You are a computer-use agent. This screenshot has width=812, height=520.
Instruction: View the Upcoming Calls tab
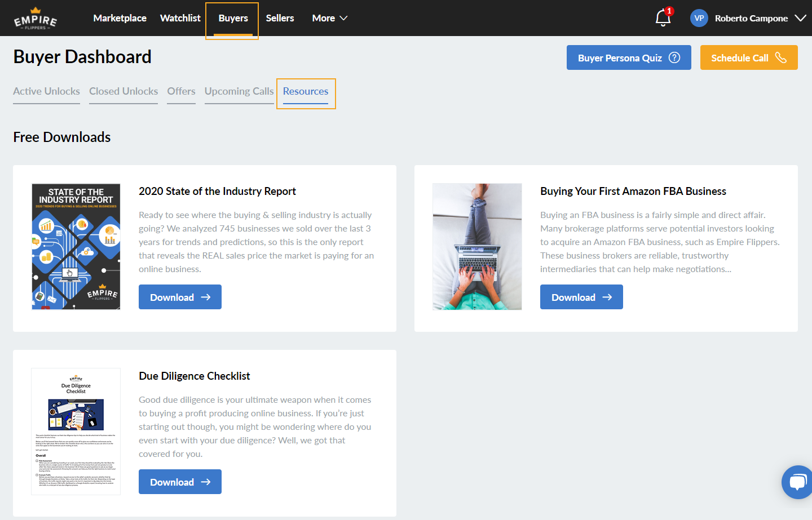pos(239,91)
